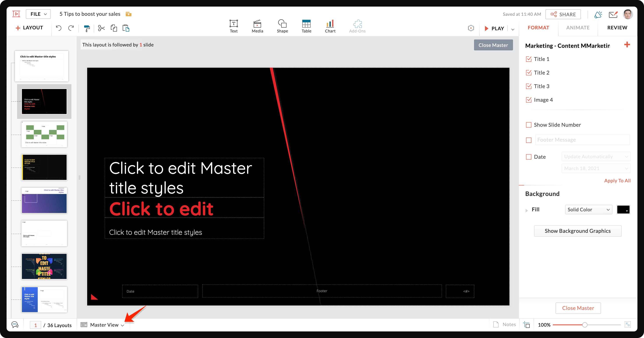Enable Show Slide Number
The image size is (644, 338).
529,125
